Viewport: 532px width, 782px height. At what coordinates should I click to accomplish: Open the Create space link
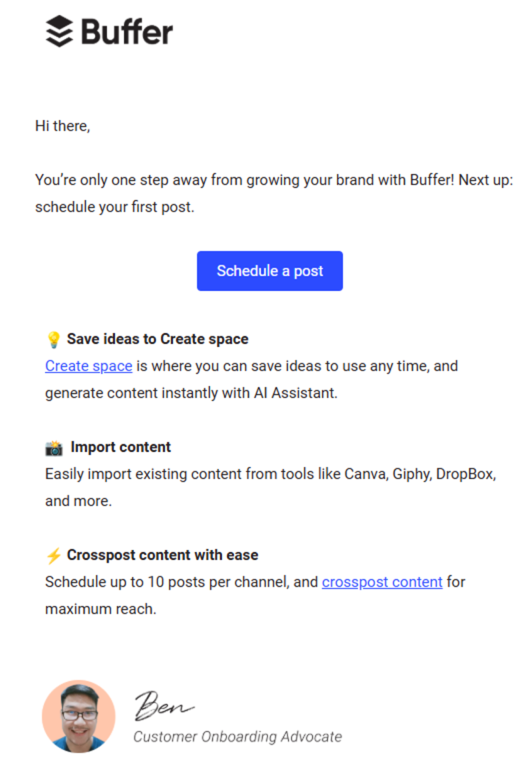point(89,366)
